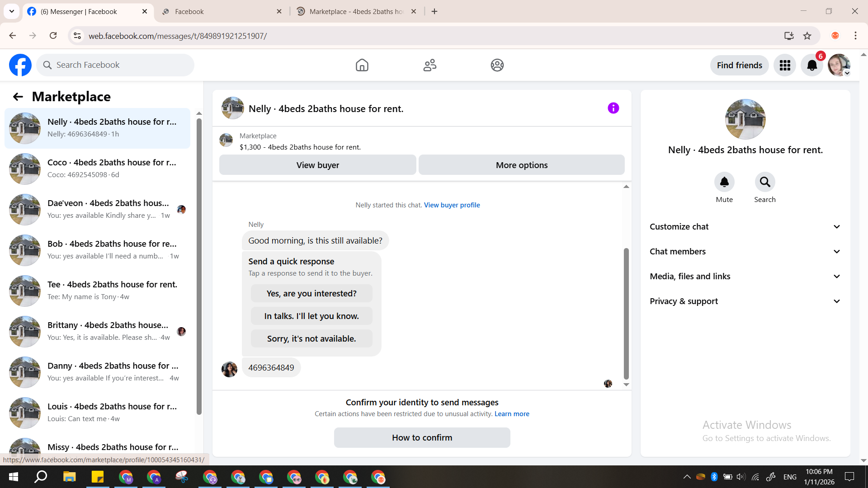Open the account profile picture menu

point(839,65)
